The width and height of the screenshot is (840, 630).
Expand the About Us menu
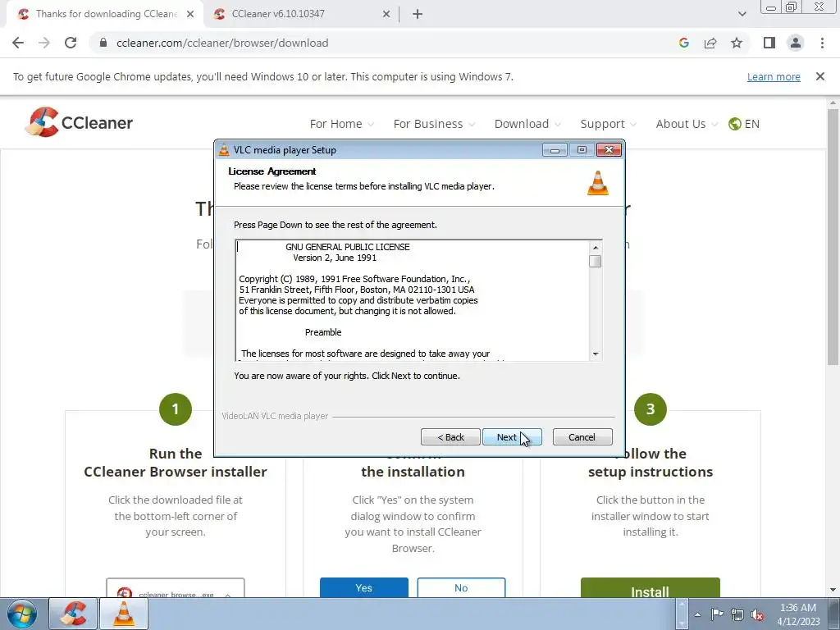pyautogui.click(x=687, y=124)
